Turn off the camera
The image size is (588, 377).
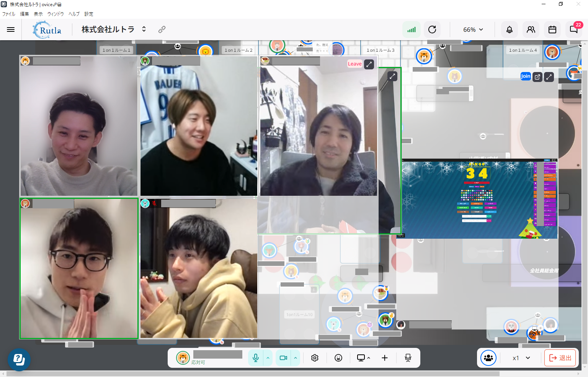[283, 358]
